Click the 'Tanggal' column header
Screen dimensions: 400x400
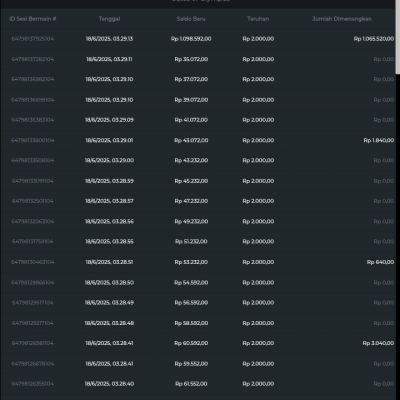point(109,19)
